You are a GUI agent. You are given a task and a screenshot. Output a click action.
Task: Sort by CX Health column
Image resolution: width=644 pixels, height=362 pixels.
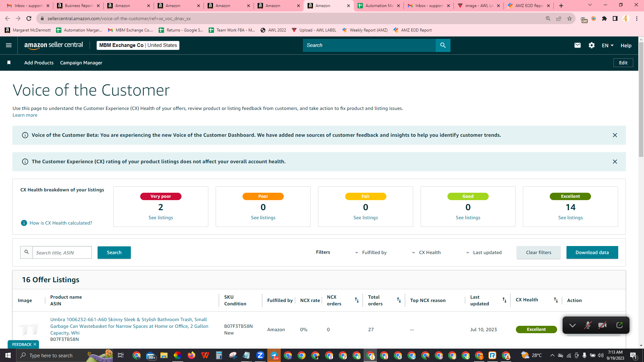[556, 300]
